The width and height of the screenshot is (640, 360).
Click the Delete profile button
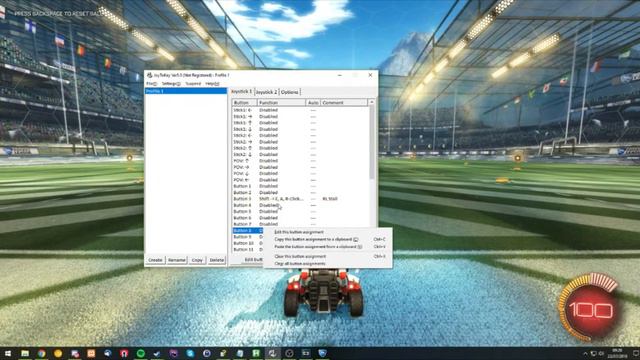(x=217, y=260)
